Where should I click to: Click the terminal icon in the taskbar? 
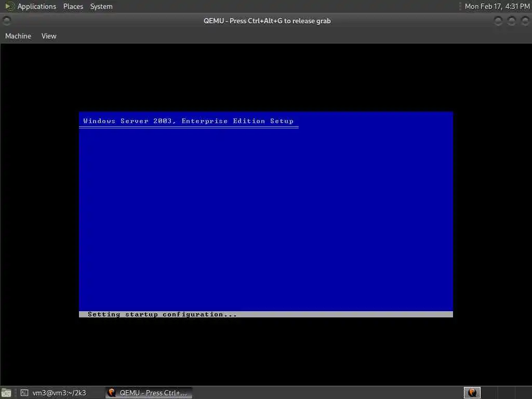[x=24, y=393]
